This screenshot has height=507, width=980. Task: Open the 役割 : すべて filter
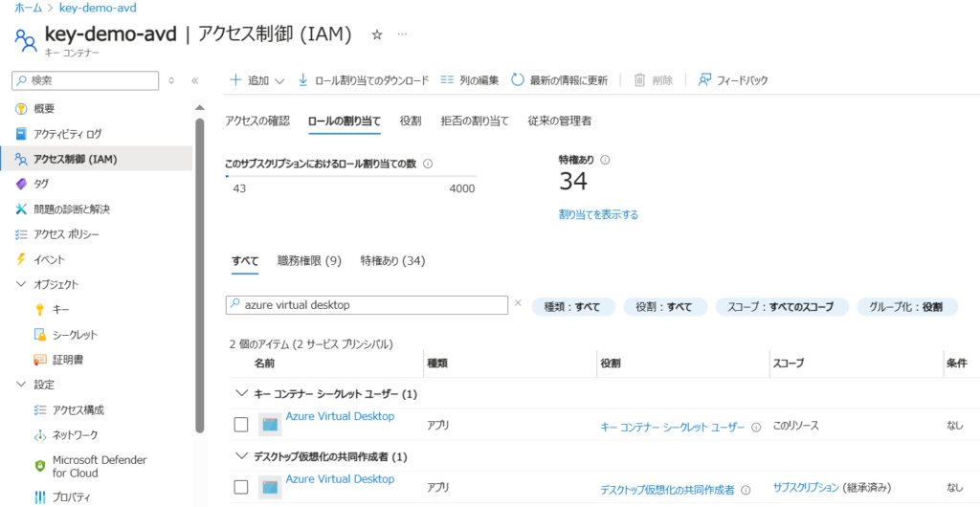[x=665, y=306]
